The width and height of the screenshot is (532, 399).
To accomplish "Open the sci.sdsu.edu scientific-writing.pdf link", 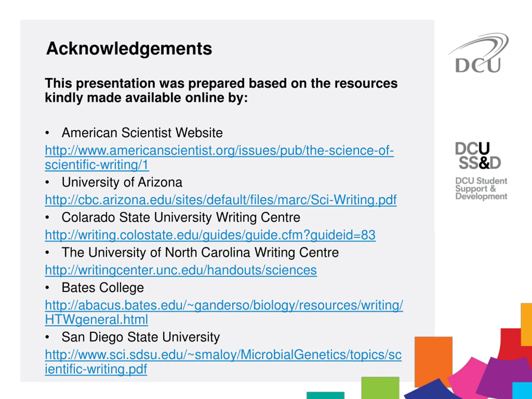I will 223,362.
